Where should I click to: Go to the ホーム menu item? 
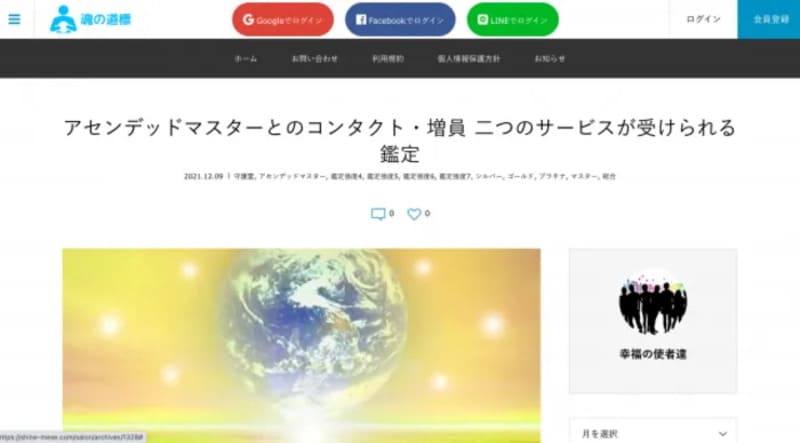[246, 59]
